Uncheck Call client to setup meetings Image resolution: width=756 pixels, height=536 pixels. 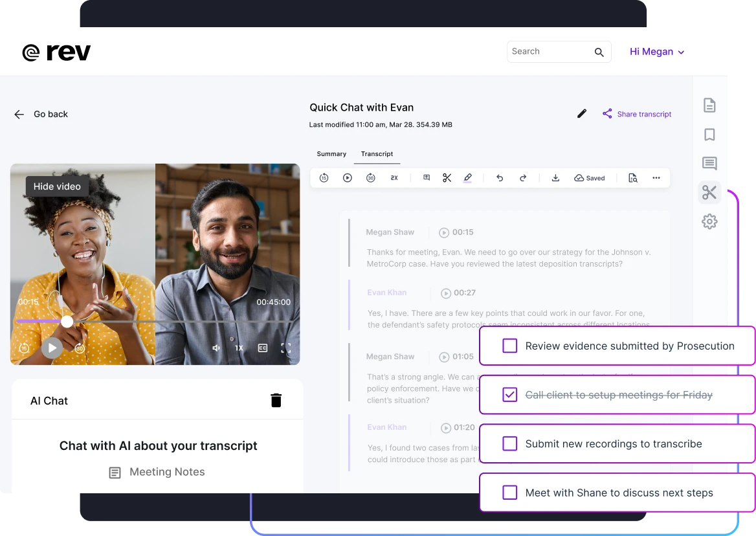[x=509, y=395]
